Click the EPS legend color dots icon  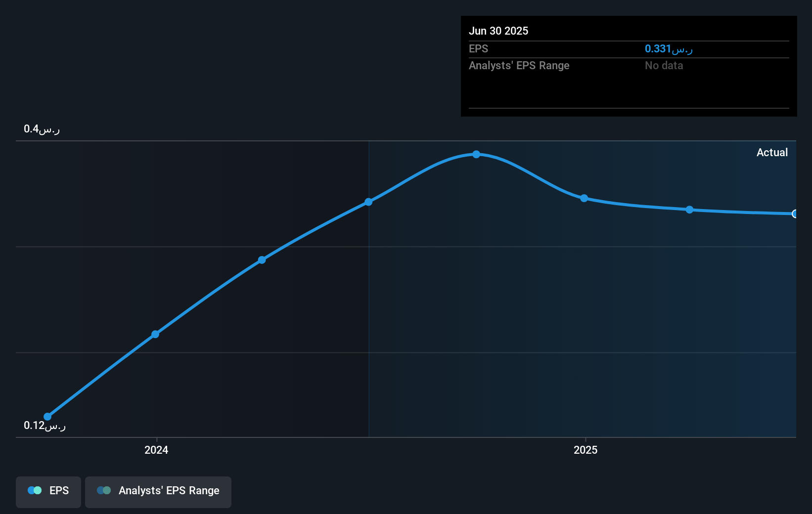point(35,490)
